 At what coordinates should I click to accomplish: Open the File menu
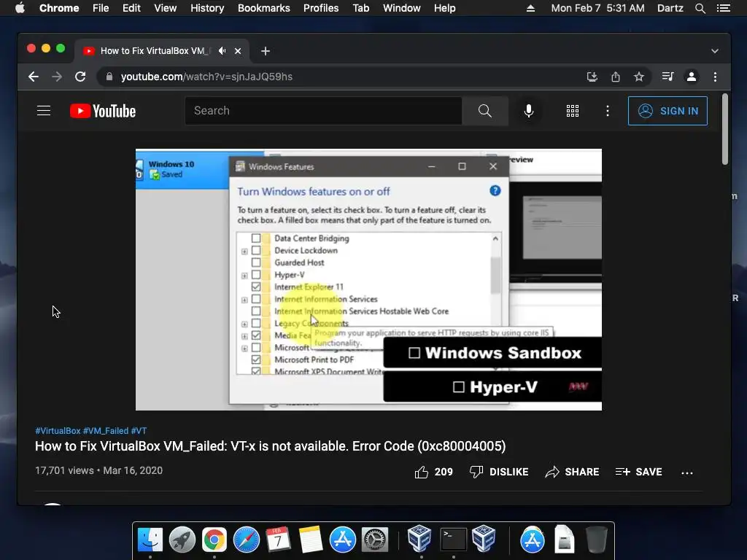(x=101, y=8)
